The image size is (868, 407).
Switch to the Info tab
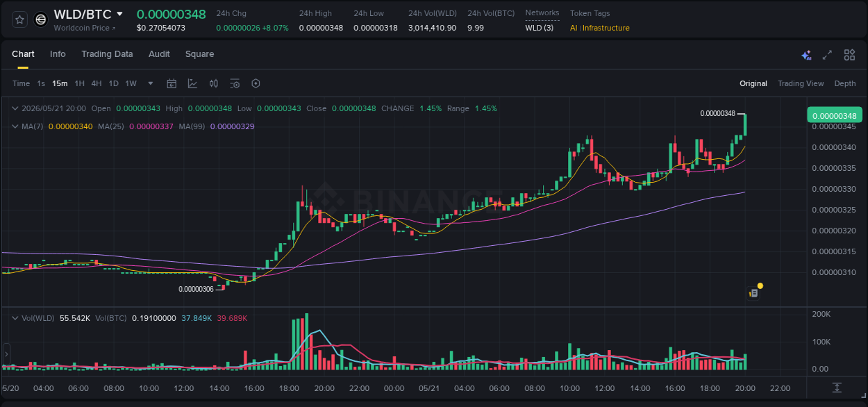click(x=58, y=54)
